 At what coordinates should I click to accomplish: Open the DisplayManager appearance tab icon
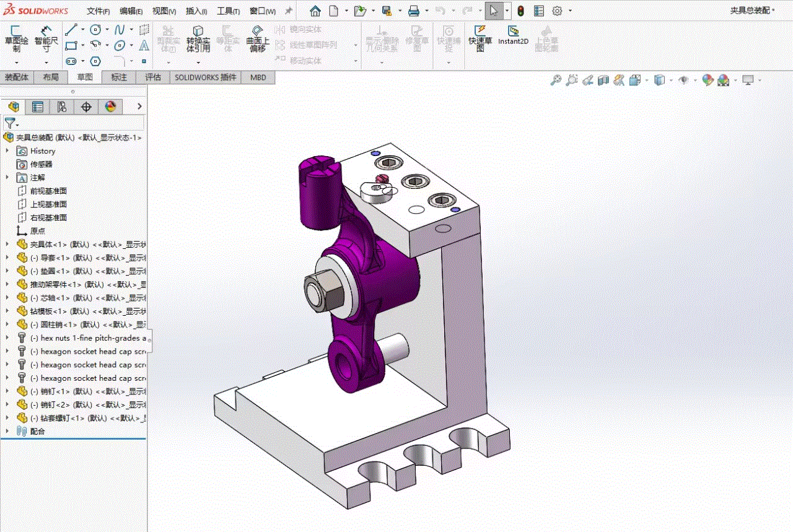(110, 107)
